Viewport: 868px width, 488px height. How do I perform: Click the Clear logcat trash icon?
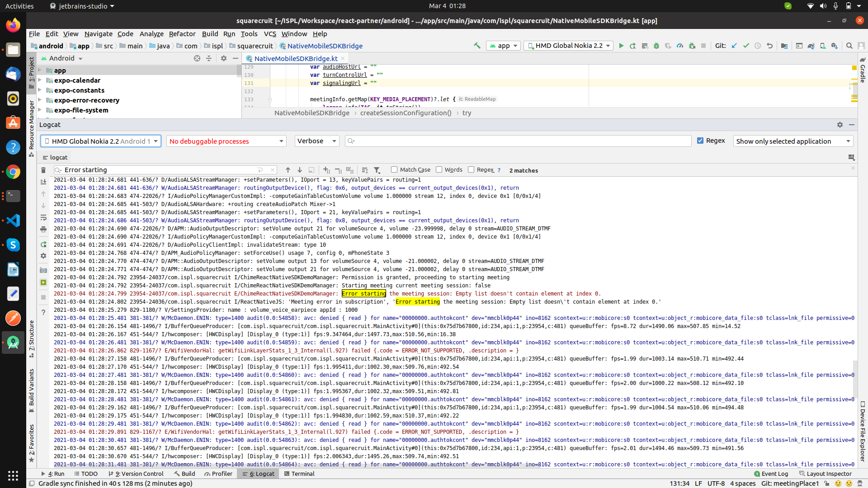[43, 170]
